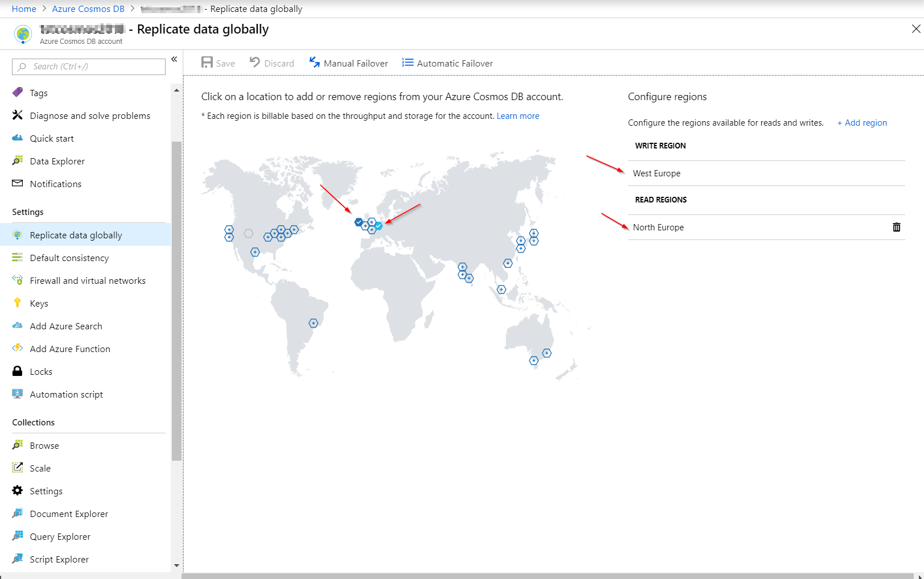Screen dimensions: 924x579
Task: Click the Add Azure Function lightning icon
Action: pos(18,348)
